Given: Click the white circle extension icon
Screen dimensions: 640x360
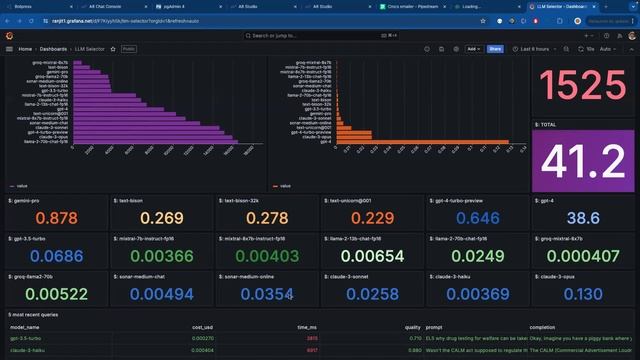Looking at the screenshot, I should pos(499,21).
